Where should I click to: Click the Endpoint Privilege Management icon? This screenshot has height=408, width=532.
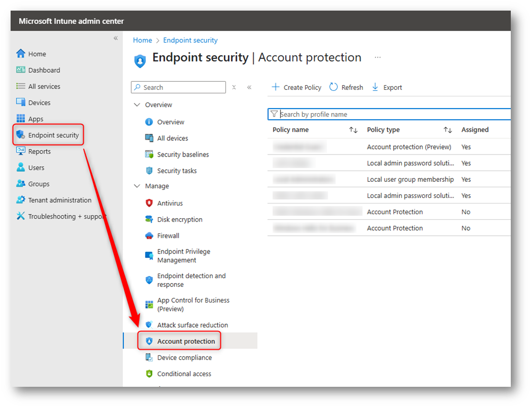tap(149, 256)
